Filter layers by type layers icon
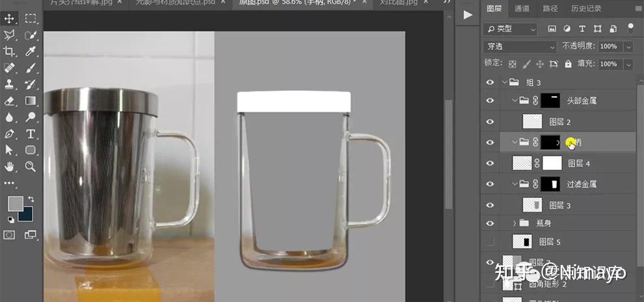The height and width of the screenshot is (302, 644). tap(582, 29)
